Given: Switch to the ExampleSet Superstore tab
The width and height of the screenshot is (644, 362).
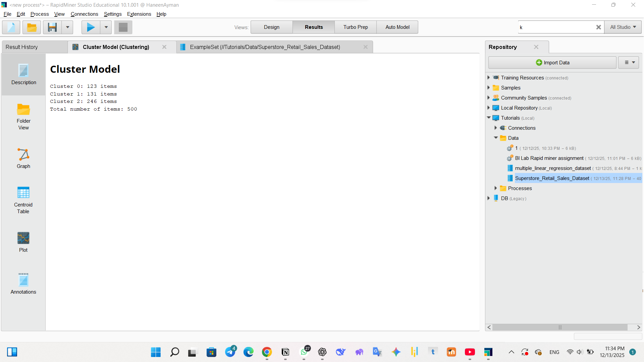Looking at the screenshot, I should [265, 47].
